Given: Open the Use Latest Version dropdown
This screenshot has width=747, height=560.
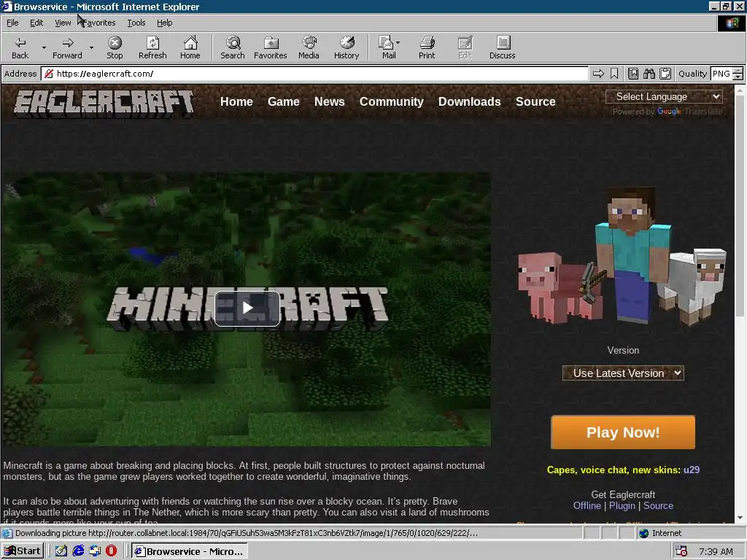Looking at the screenshot, I should click(623, 373).
